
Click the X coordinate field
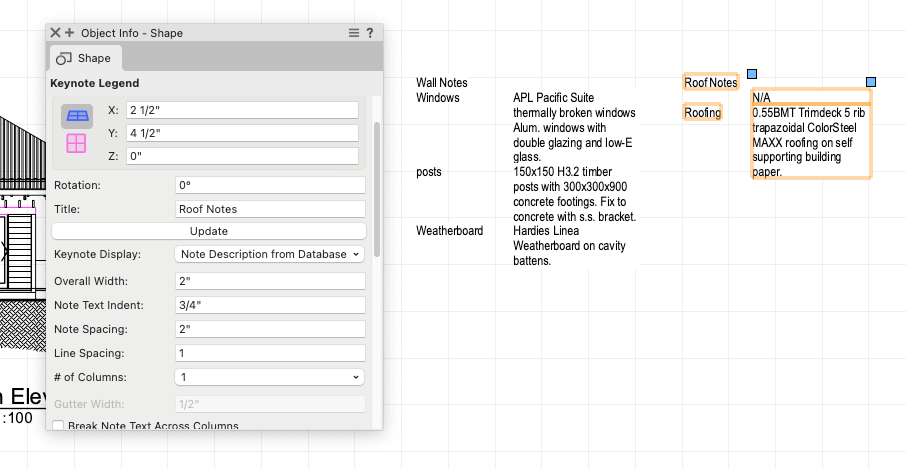pos(241,110)
